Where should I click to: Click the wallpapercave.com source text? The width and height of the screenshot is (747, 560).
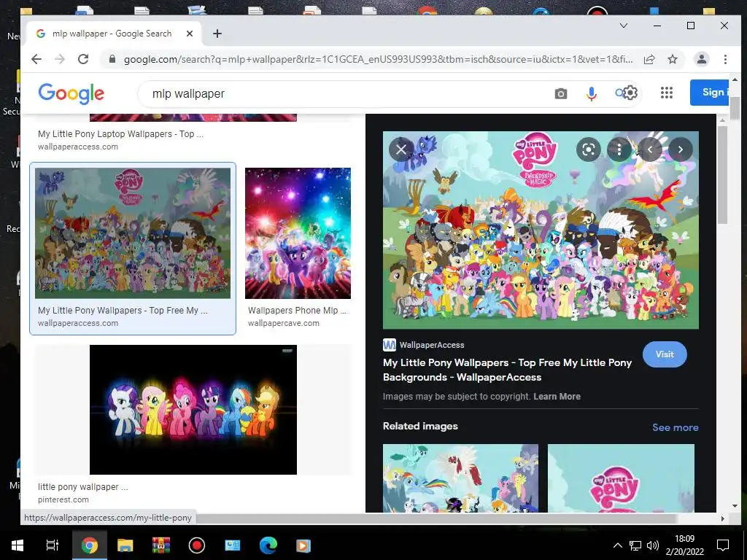284,323
